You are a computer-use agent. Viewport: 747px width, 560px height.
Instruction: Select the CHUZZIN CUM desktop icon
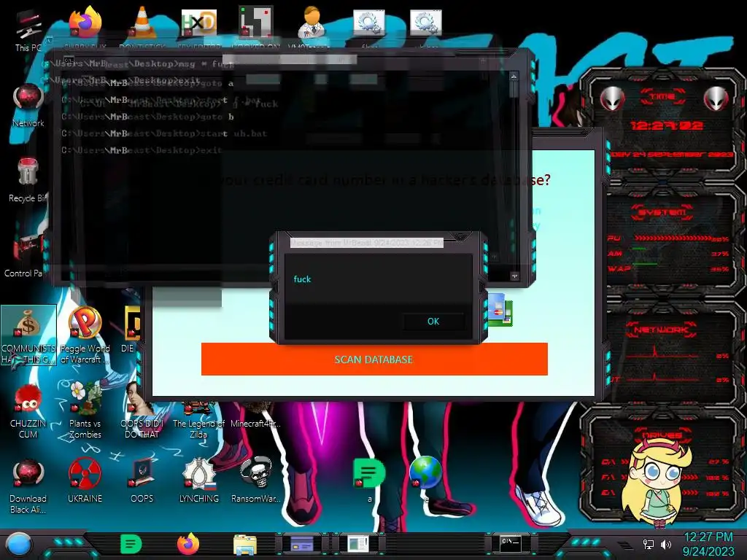(28, 411)
